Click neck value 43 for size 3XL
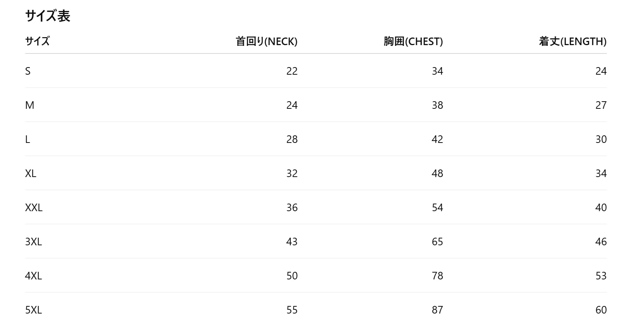 (292, 241)
